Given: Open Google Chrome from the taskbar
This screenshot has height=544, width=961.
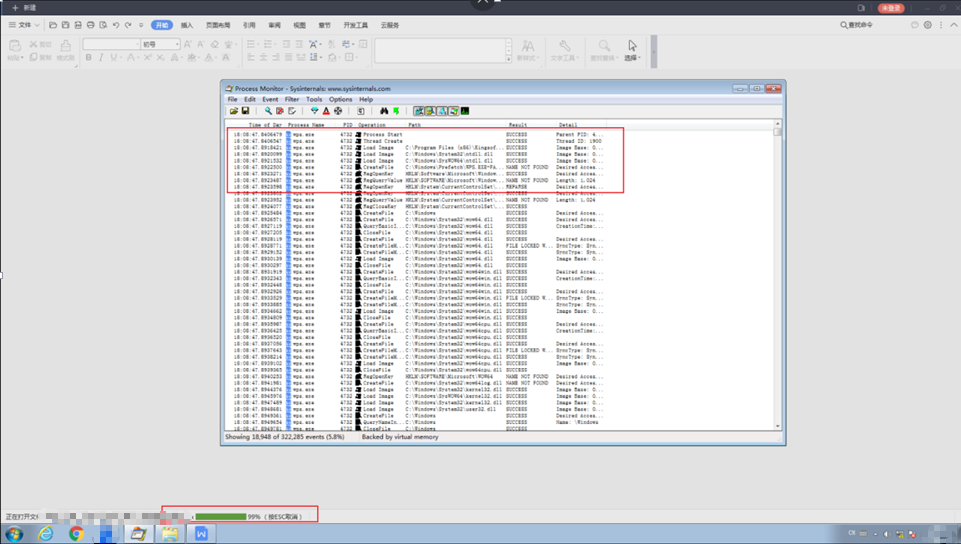Looking at the screenshot, I should click(76, 534).
